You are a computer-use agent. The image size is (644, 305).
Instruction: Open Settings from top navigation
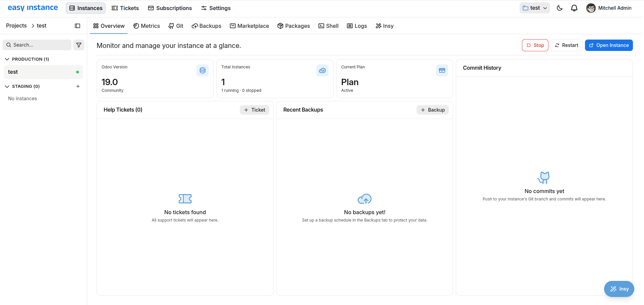point(216,8)
